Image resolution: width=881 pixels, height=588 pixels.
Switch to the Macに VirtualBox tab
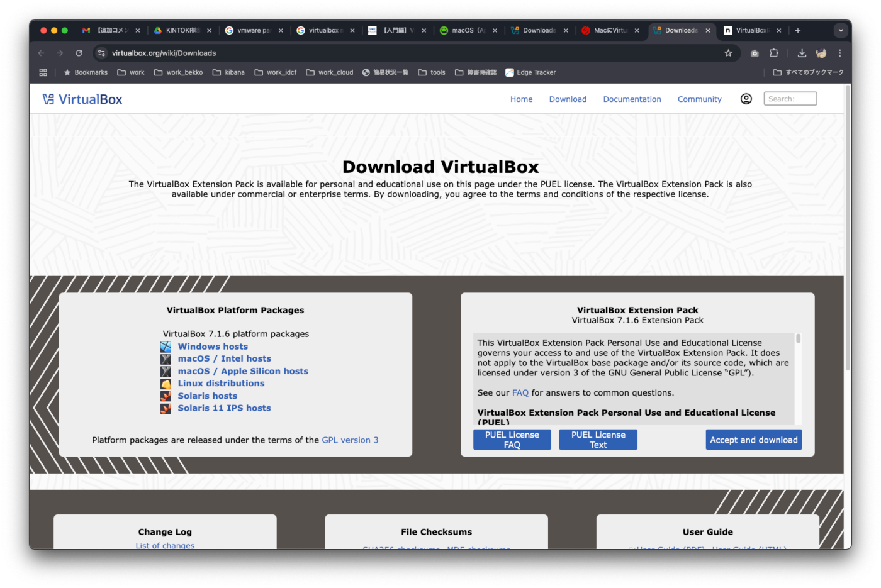click(x=610, y=30)
